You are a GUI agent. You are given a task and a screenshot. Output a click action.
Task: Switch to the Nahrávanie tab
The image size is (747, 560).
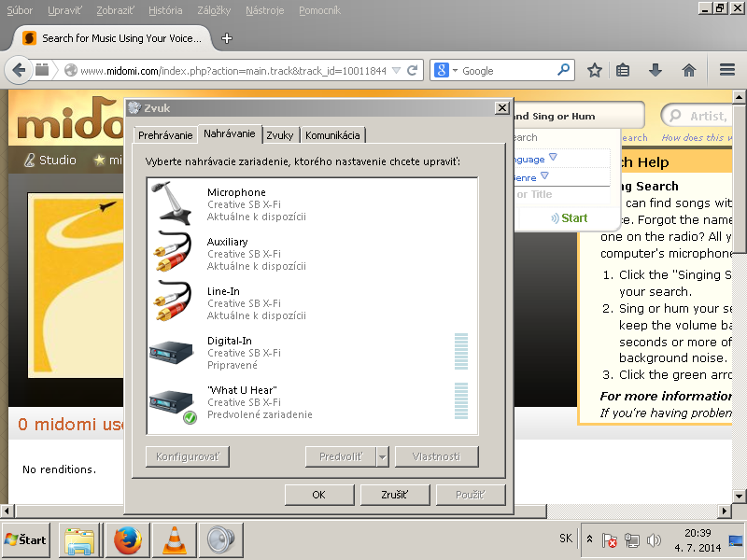(229, 133)
